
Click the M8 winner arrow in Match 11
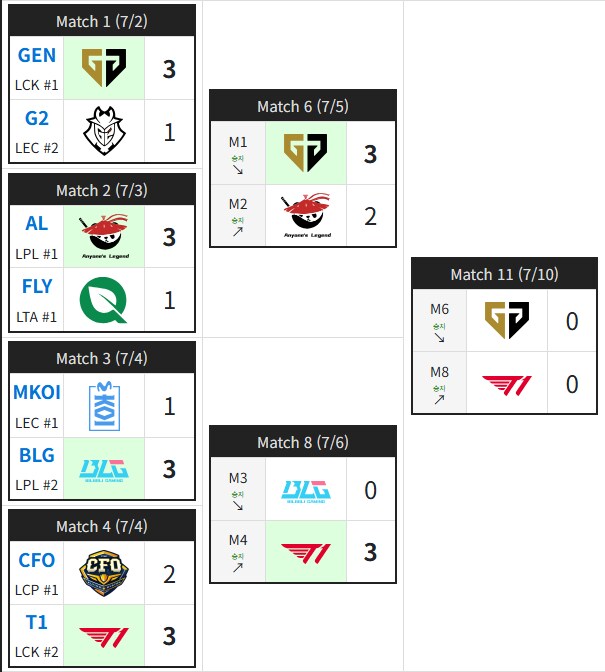[439, 399]
